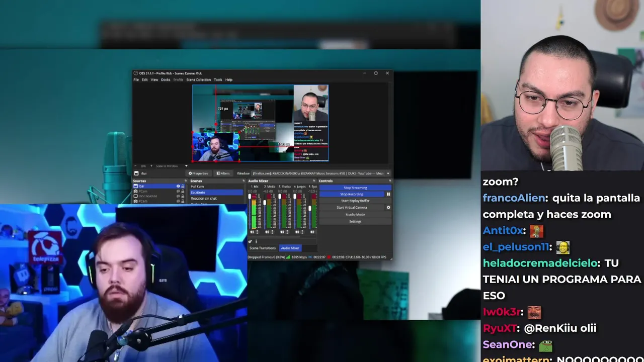Pop out the Audio Mixer dock
Image resolution: width=644 pixels, height=362 pixels.
click(314, 180)
